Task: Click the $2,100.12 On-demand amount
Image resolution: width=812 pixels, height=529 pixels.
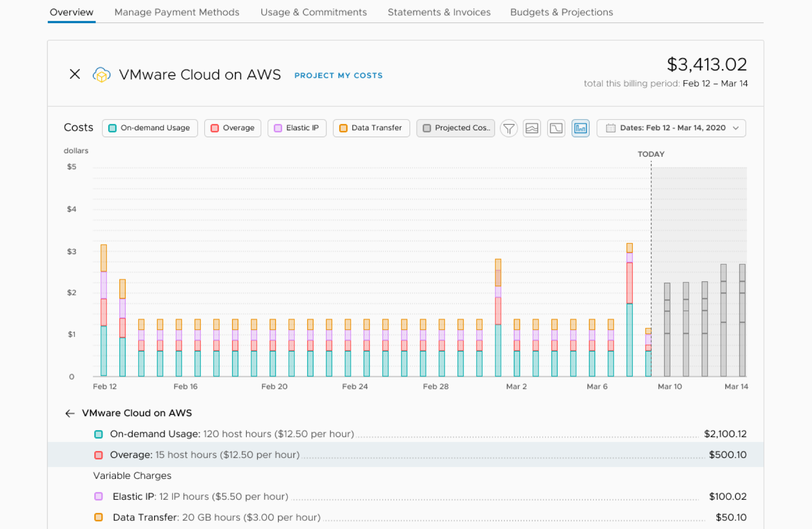Action: 725,434
